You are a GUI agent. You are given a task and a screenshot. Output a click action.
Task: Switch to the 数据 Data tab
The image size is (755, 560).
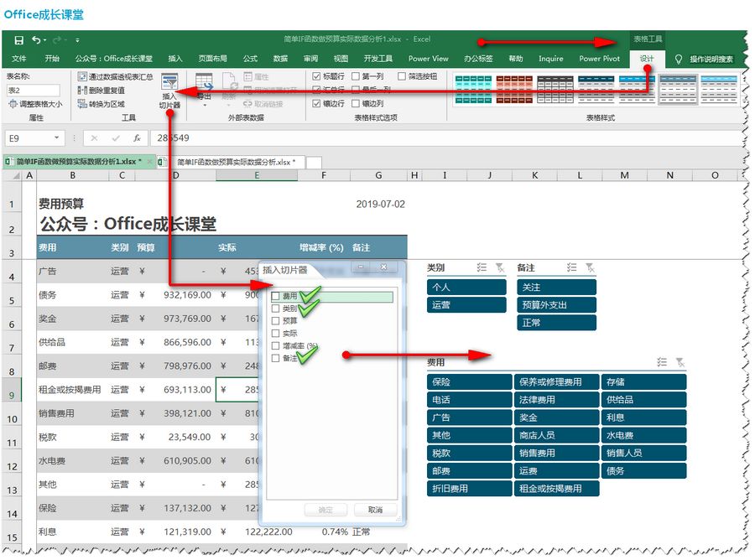pos(280,59)
